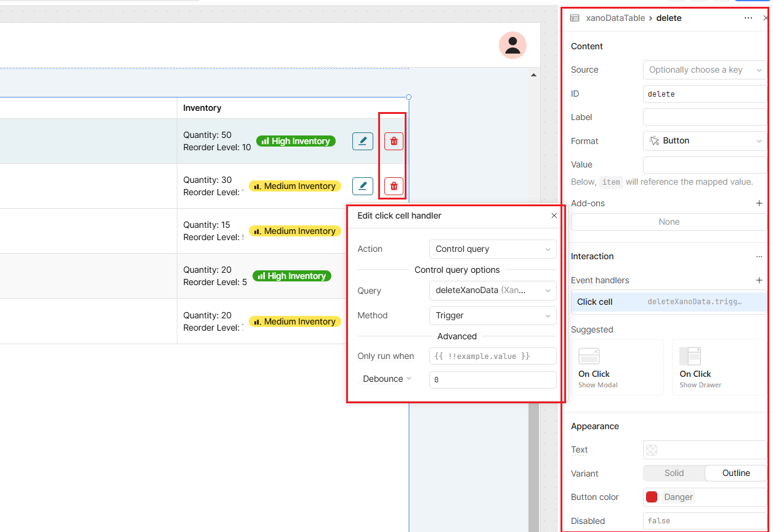Image resolution: width=773 pixels, height=532 pixels.
Task: Expand the Debounce option selector
Action: coord(387,379)
